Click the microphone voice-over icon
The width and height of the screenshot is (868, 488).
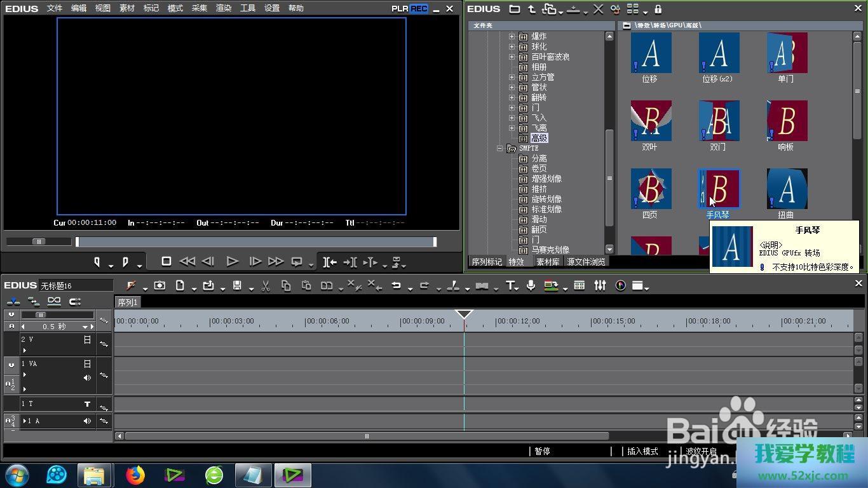pos(531,286)
